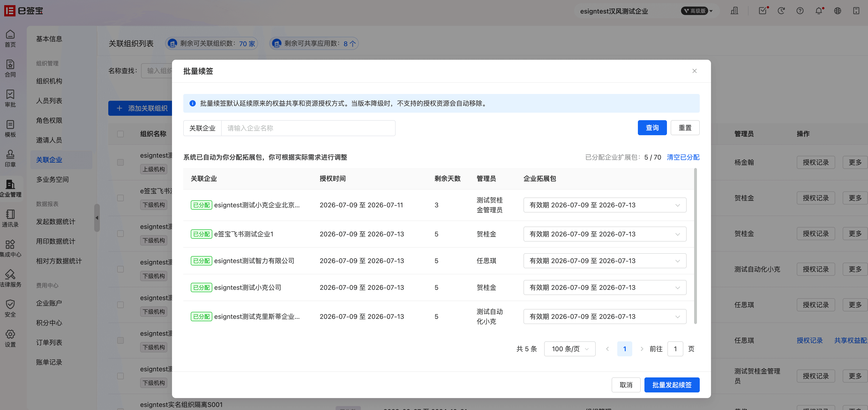Collapse the side menu with arrow handle
This screenshot has height=410, width=868.
tap(97, 218)
